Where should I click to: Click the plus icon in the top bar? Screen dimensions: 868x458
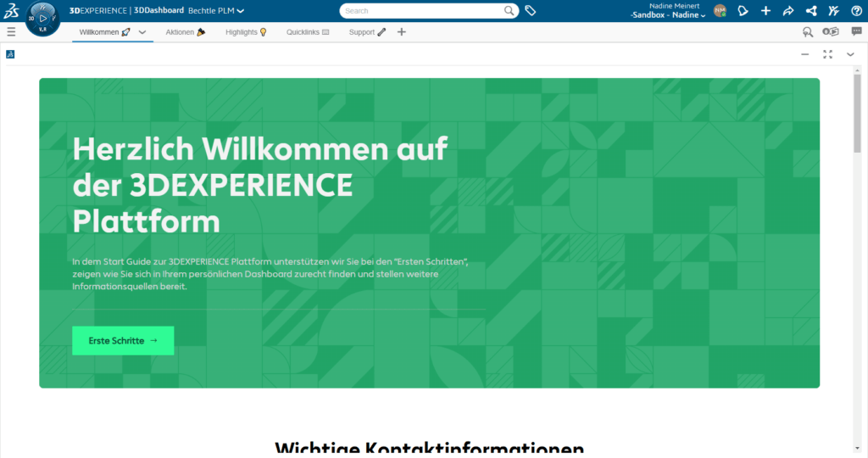pyautogui.click(x=765, y=11)
